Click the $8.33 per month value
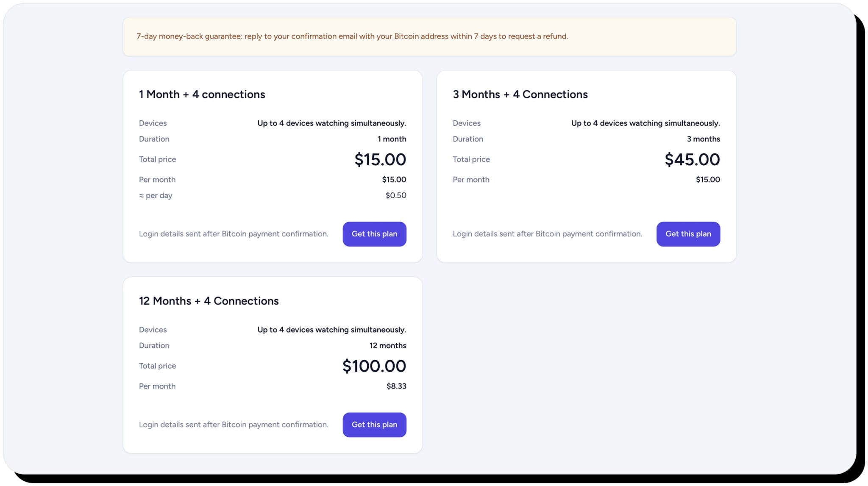Image resolution: width=868 pixels, height=486 pixels. coord(396,386)
